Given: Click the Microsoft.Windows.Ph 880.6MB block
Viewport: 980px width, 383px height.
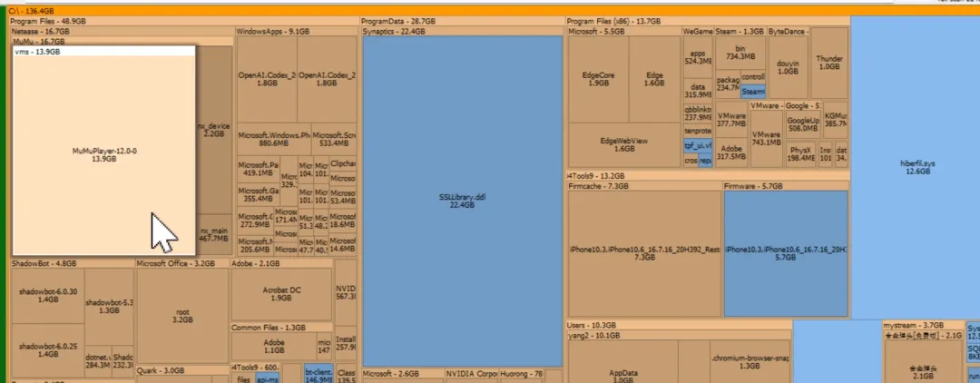Looking at the screenshot, I should click(274, 139).
